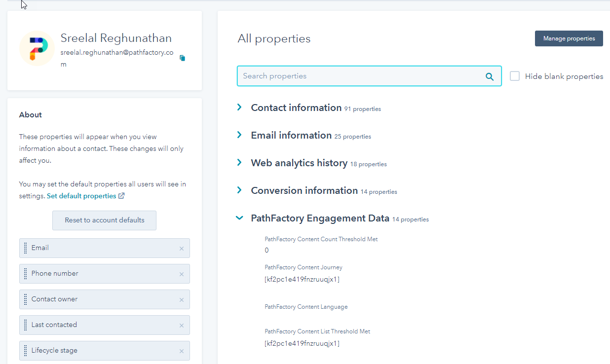Reset properties to account defaults
Viewport: 610px width, 364px height.
105,220
